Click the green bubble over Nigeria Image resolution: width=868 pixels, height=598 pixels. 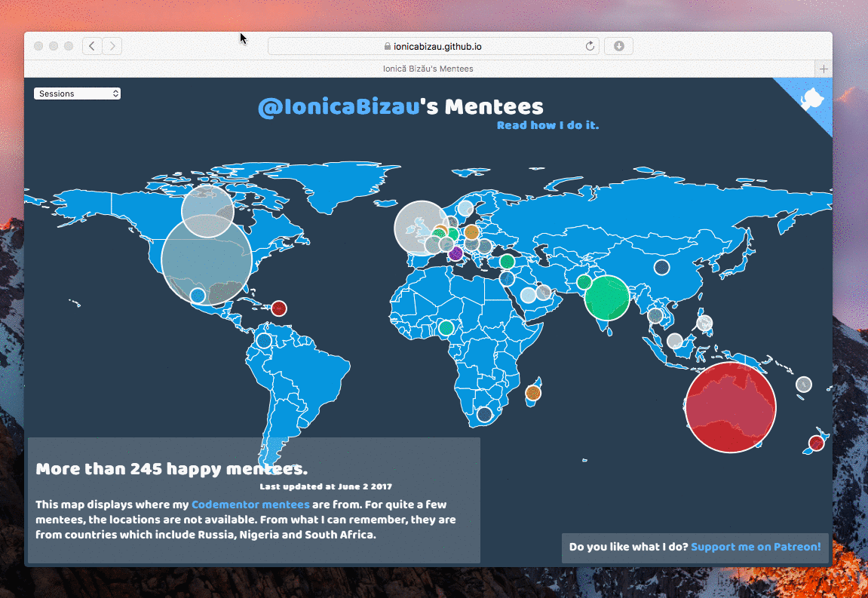click(x=446, y=328)
